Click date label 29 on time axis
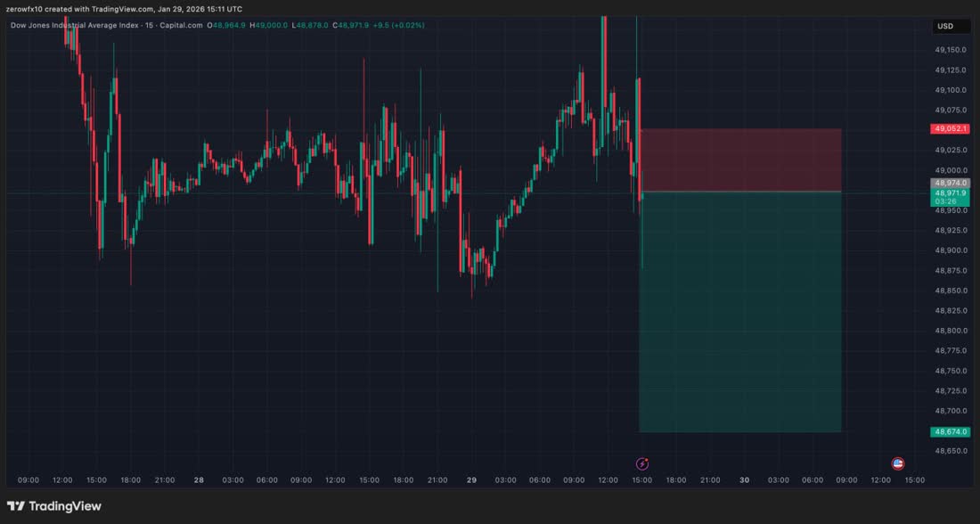 471,480
